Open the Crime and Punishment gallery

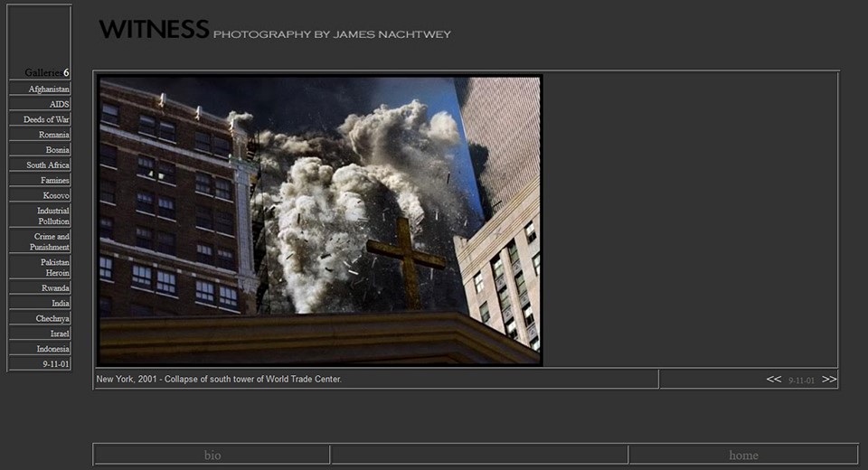[49, 241]
